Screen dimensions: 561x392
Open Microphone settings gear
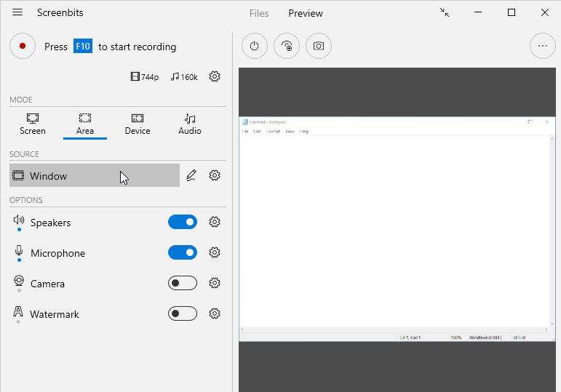[x=215, y=252]
